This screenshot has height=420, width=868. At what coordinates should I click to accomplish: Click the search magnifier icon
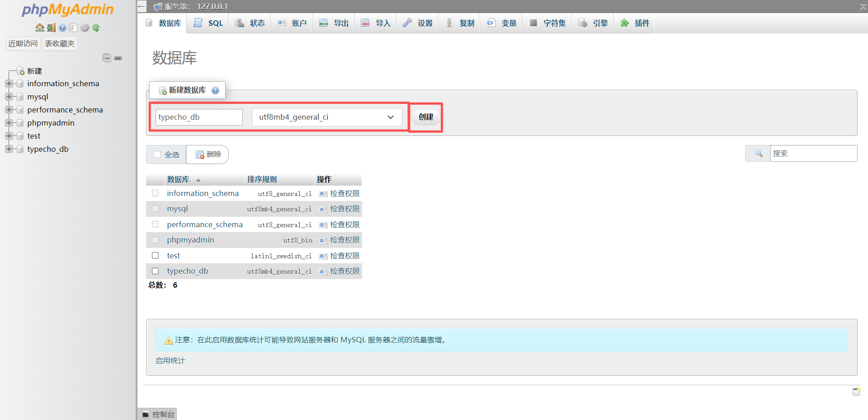pyautogui.click(x=759, y=154)
